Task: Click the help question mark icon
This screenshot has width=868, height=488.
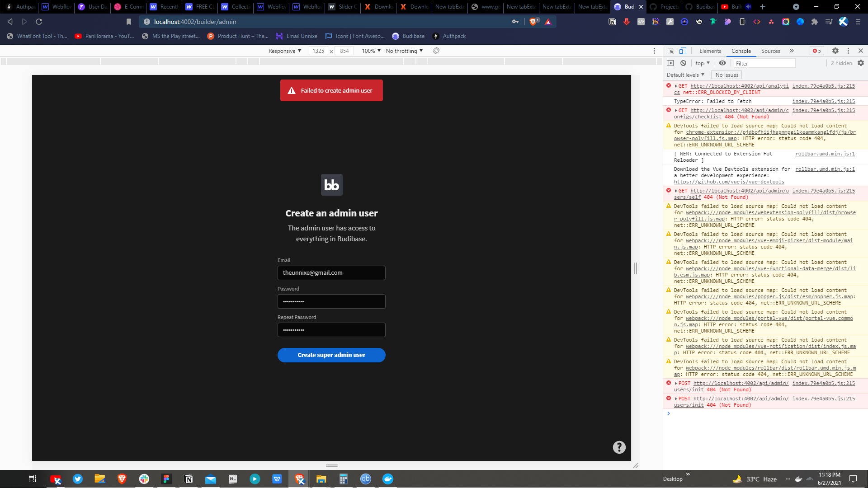Action: [x=619, y=447]
